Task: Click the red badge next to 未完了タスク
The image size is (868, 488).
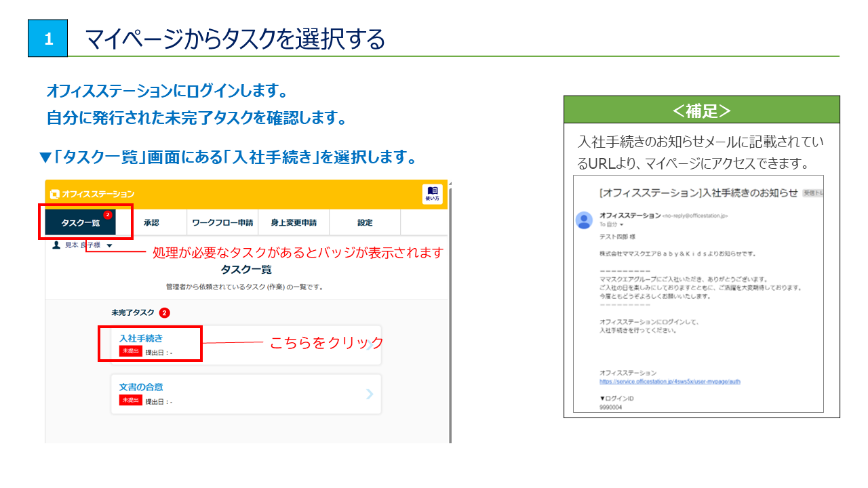Action: pyautogui.click(x=164, y=313)
